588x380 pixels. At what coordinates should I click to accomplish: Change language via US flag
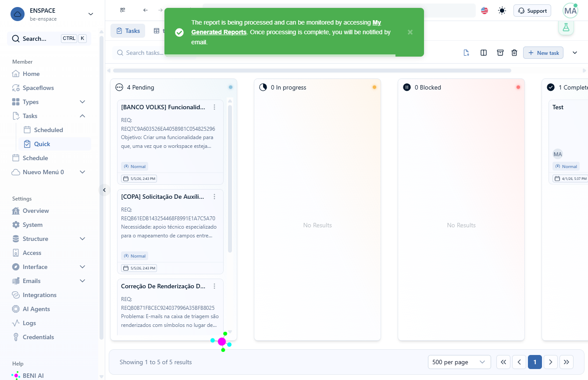pyautogui.click(x=485, y=11)
